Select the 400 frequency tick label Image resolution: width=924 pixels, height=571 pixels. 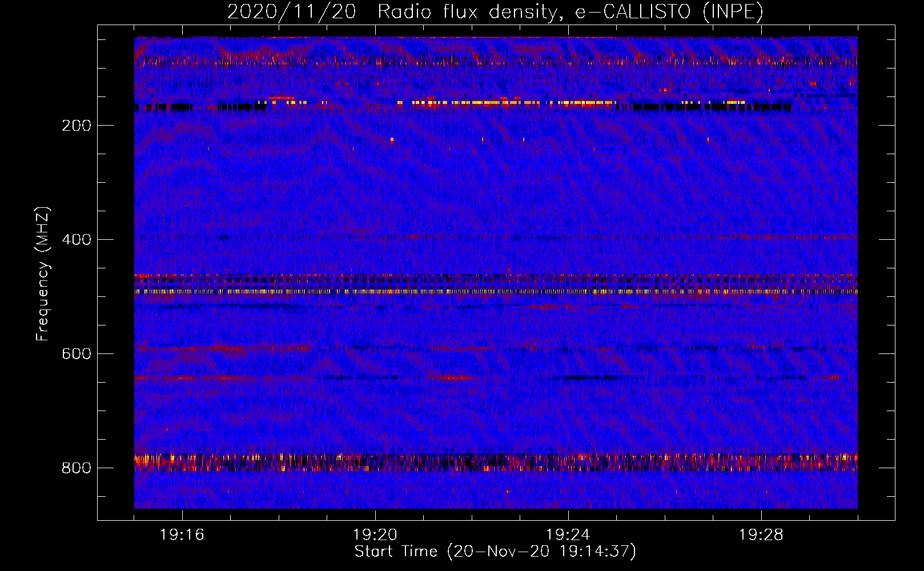77,240
